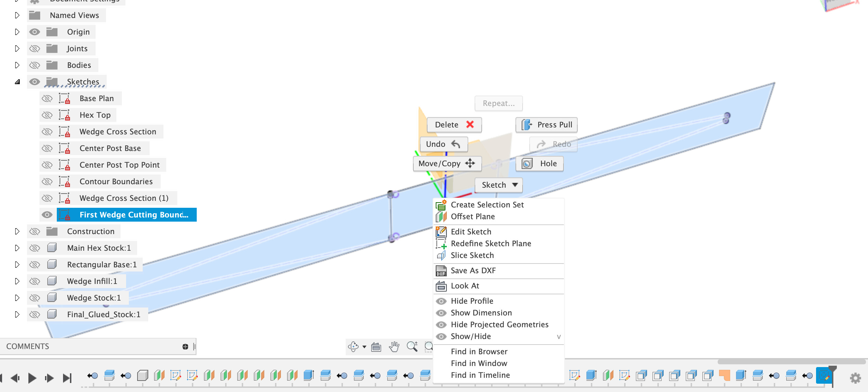This screenshot has height=392, width=868.
Task: Click the Slice Sketch icon
Action: pyautogui.click(x=441, y=255)
